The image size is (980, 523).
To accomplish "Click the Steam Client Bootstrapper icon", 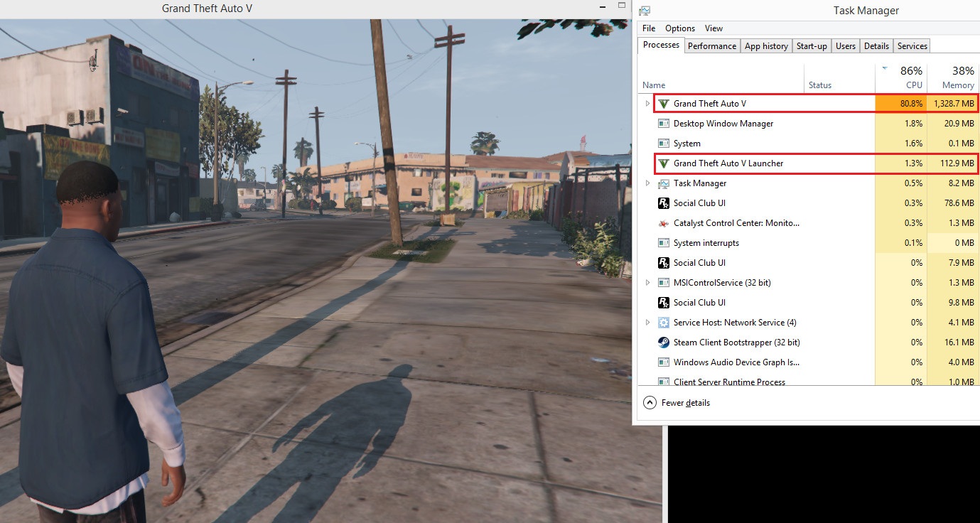I will [664, 343].
